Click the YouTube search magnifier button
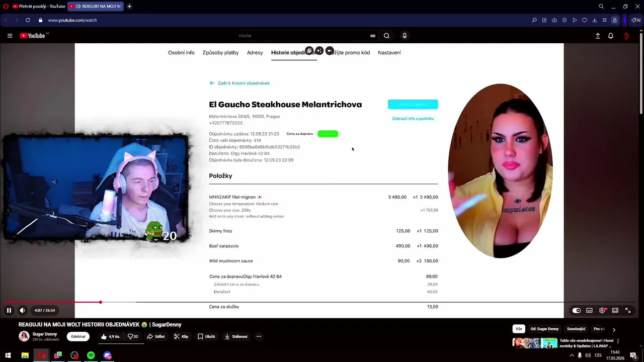This screenshot has height=362, width=644. 386,36
